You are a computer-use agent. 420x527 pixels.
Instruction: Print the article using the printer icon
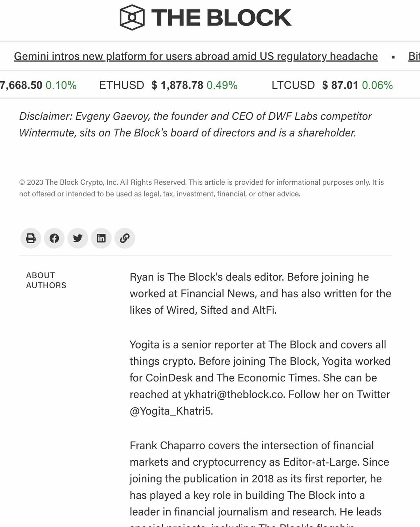point(31,238)
